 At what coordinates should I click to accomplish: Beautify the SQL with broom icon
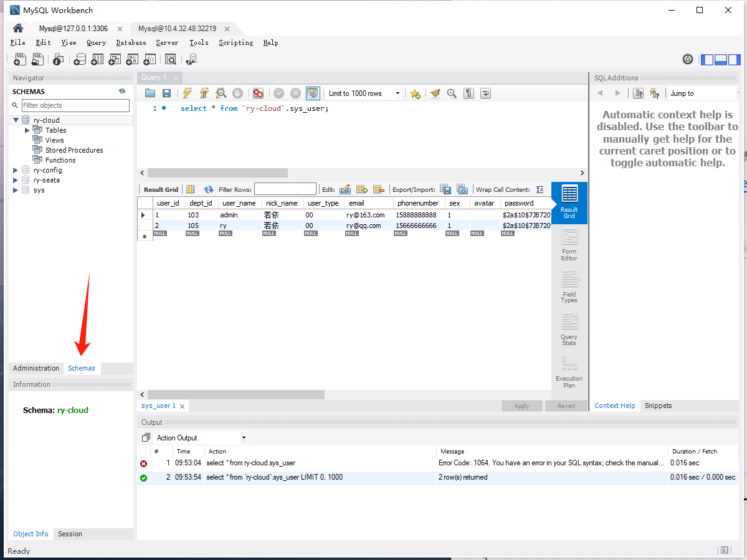tap(435, 93)
